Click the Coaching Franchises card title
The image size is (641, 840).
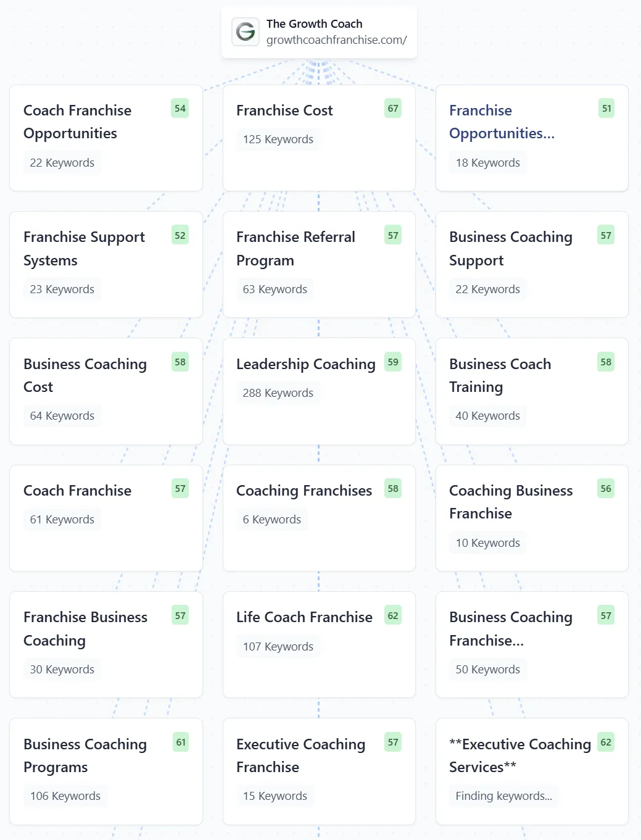tap(304, 491)
